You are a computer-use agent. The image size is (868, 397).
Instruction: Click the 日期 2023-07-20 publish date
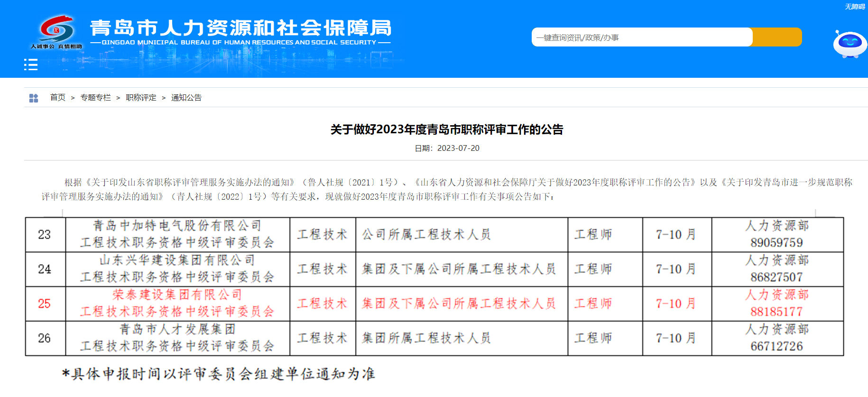pyautogui.click(x=447, y=148)
